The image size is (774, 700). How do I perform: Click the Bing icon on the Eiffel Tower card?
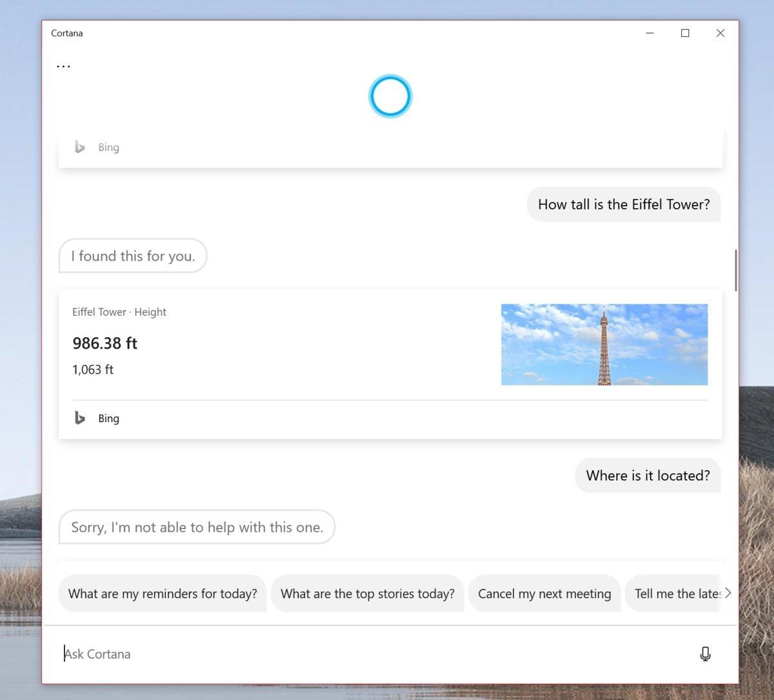click(x=79, y=418)
